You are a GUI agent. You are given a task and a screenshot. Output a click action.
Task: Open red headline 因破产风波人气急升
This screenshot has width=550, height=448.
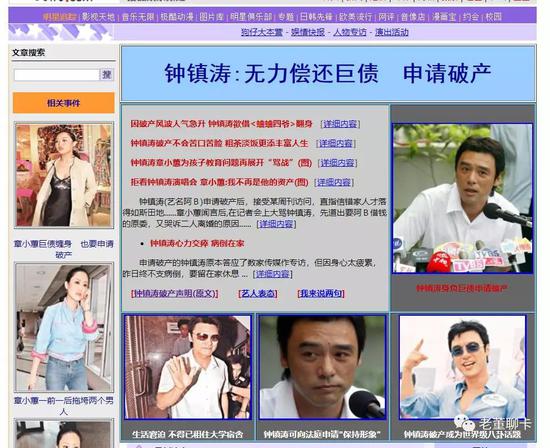221,124
